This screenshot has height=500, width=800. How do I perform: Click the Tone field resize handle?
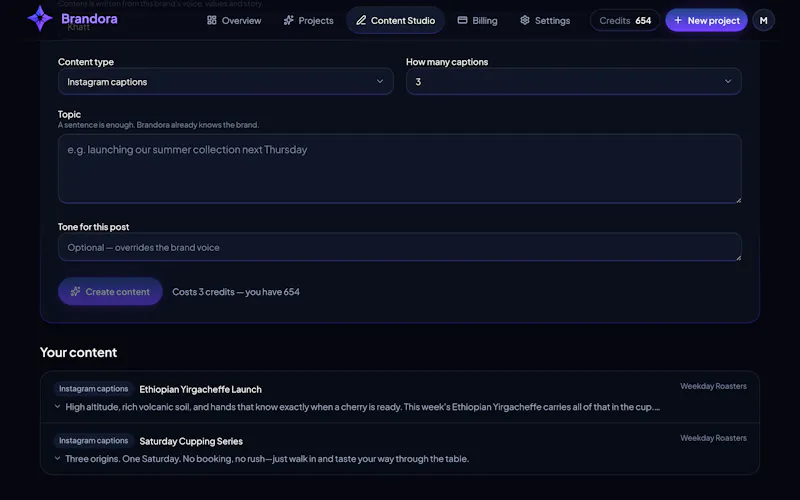pyautogui.click(x=738, y=258)
